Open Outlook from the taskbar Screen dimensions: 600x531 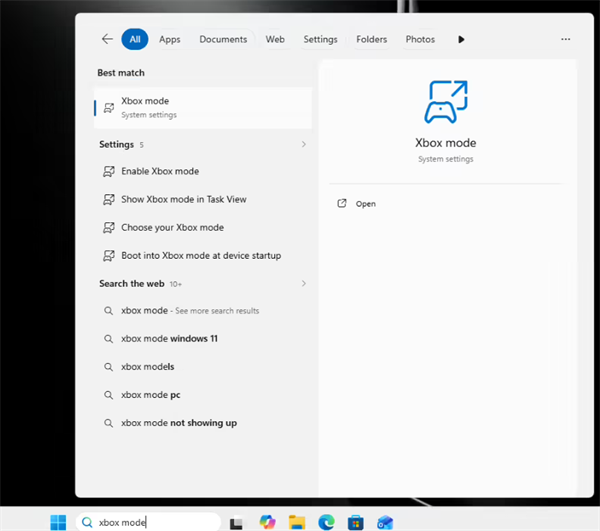point(385,523)
